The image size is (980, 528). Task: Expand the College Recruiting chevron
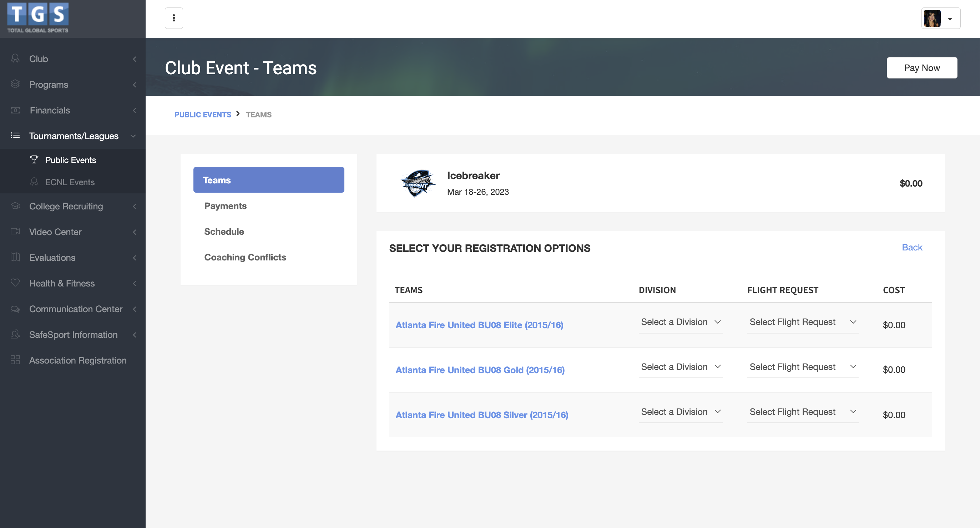pos(134,206)
